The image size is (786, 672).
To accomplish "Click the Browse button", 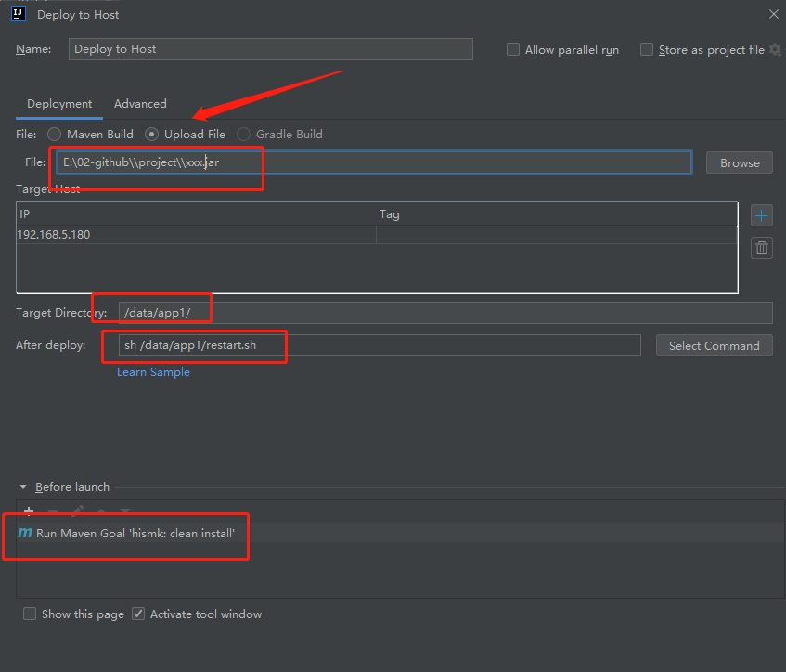I will 739,162.
